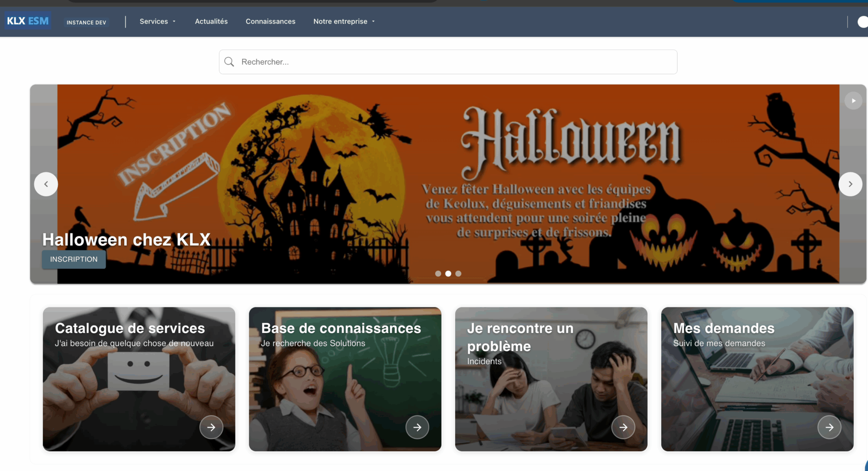Click arrow on Je rencontre un problème card
Image resolution: width=868 pixels, height=471 pixels.
623,427
